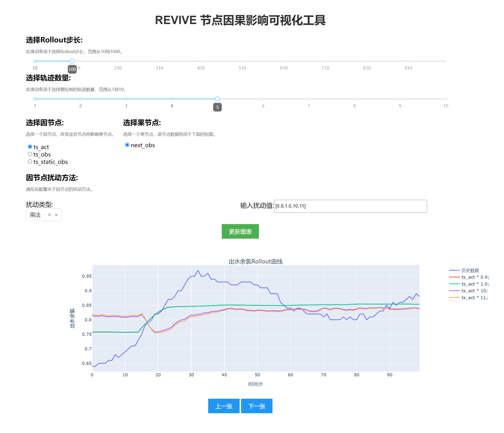This screenshot has height=433, width=504.
Task: Click the 上一张 previous button
Action: pos(224,406)
